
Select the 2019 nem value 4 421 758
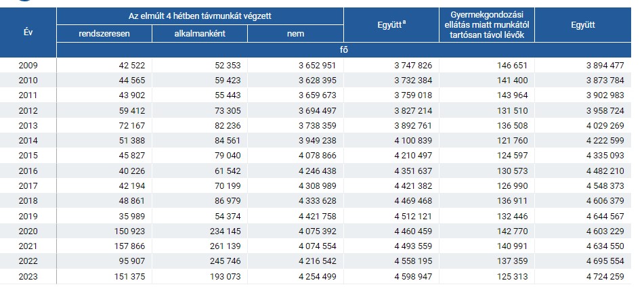318,216
